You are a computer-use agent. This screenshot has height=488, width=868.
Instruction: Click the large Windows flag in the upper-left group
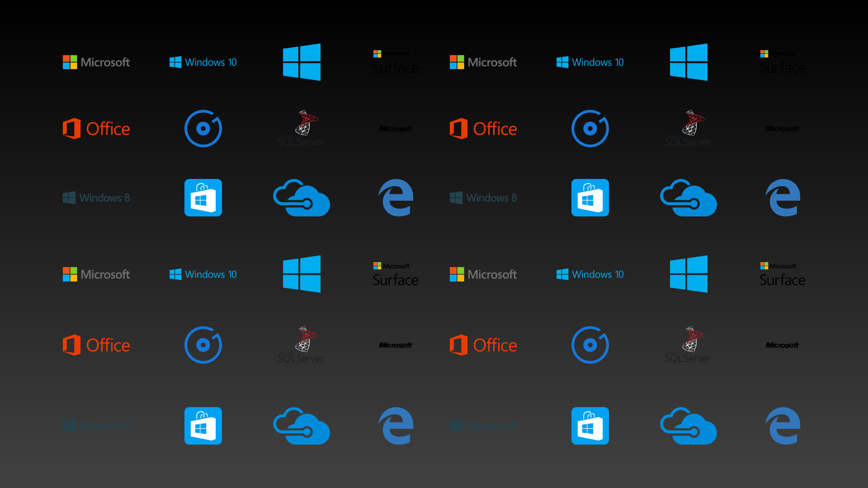coord(302,62)
